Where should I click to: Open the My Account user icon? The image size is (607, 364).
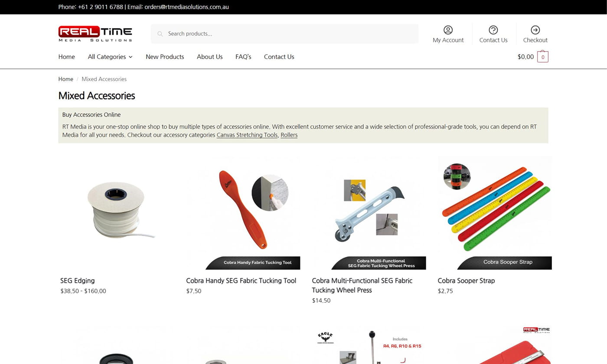tap(448, 29)
